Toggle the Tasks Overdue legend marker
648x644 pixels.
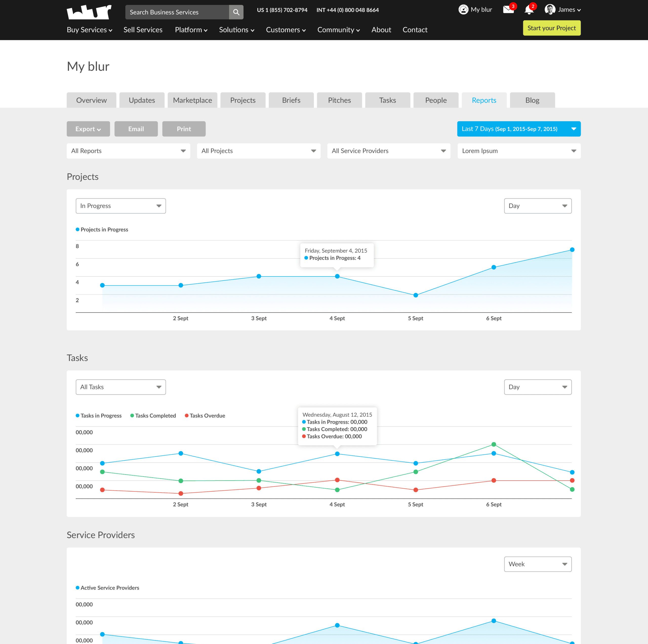tap(187, 416)
